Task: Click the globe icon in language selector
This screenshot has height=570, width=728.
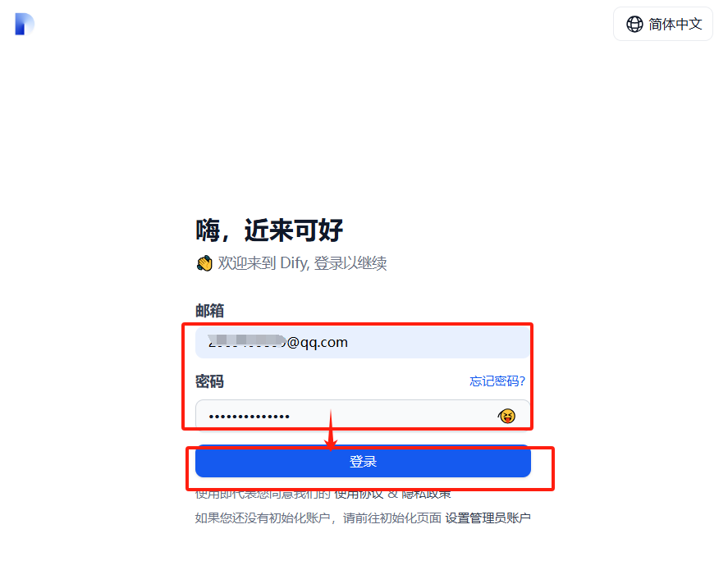Action: (634, 24)
